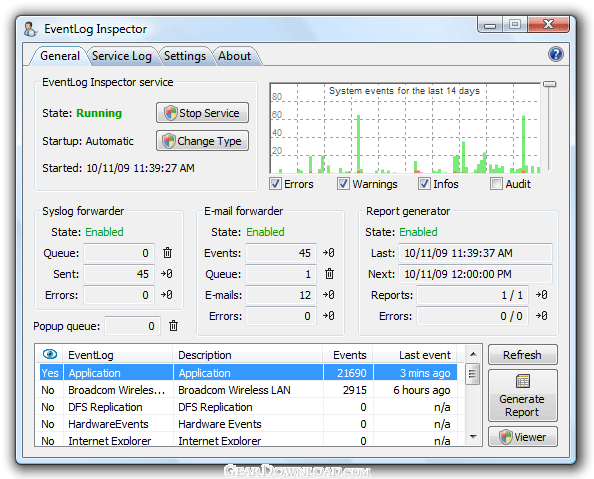
Task: Click the chart scale slider handle
Action: tap(549, 84)
